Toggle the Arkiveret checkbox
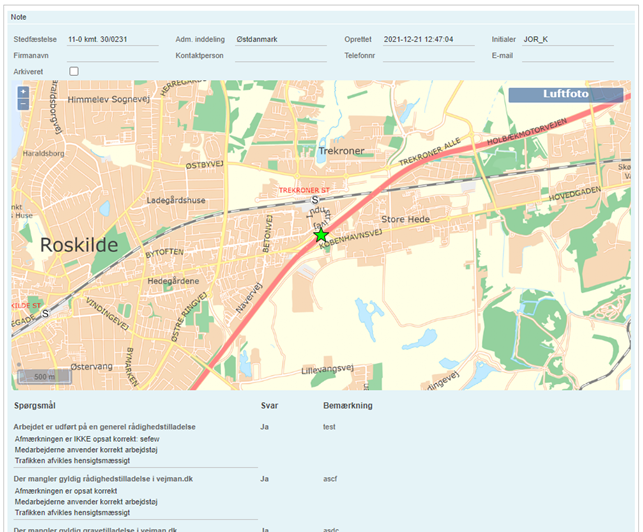Screen dimensions: 643x532 click(x=74, y=71)
